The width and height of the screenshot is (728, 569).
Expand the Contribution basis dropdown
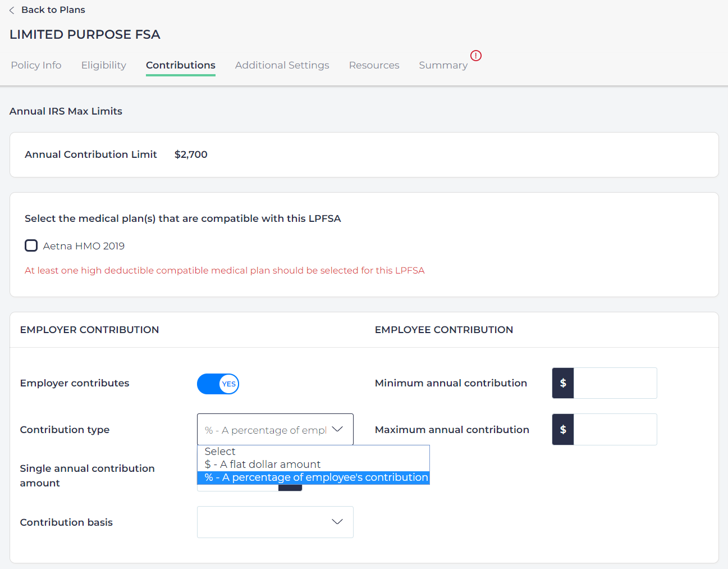coord(275,522)
